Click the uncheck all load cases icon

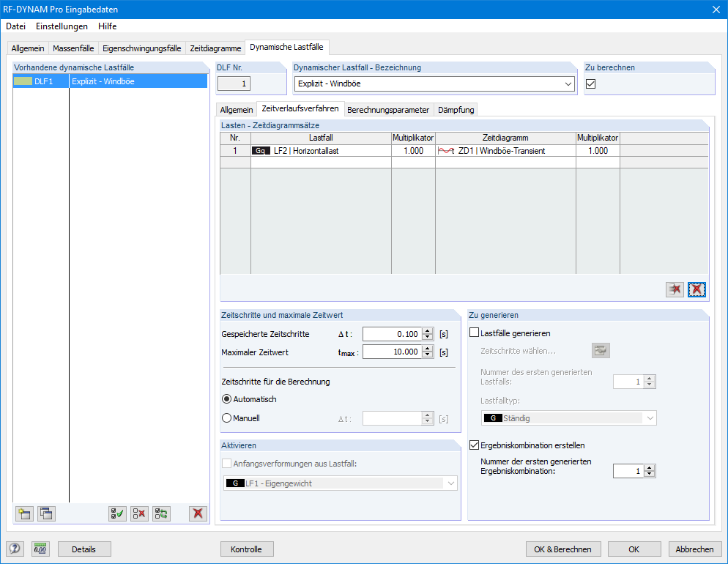click(139, 513)
